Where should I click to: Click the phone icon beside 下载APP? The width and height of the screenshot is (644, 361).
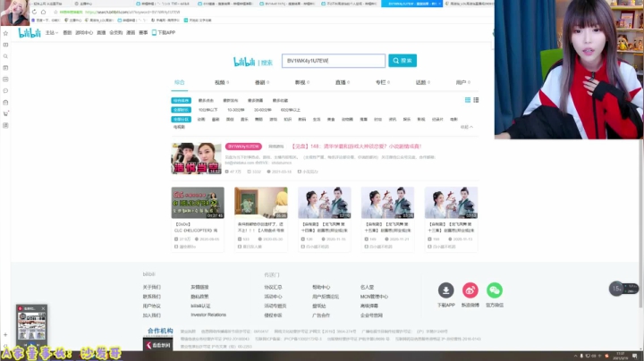(x=154, y=33)
